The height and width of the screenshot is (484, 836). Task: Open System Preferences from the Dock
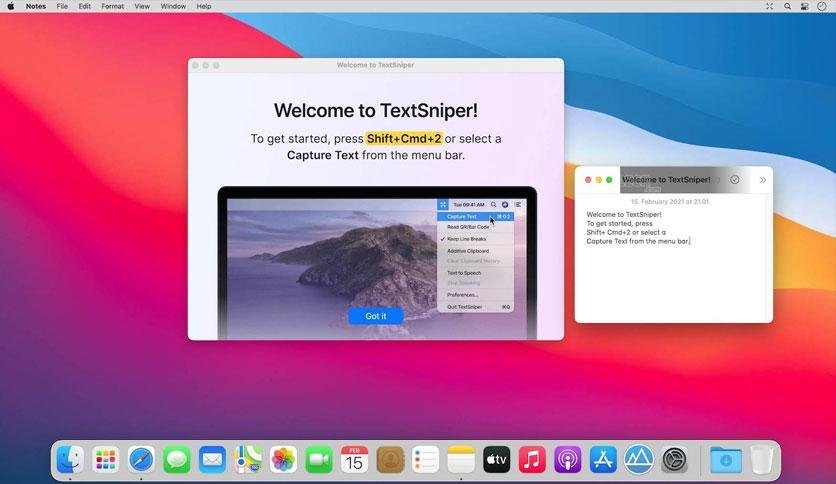click(x=675, y=459)
